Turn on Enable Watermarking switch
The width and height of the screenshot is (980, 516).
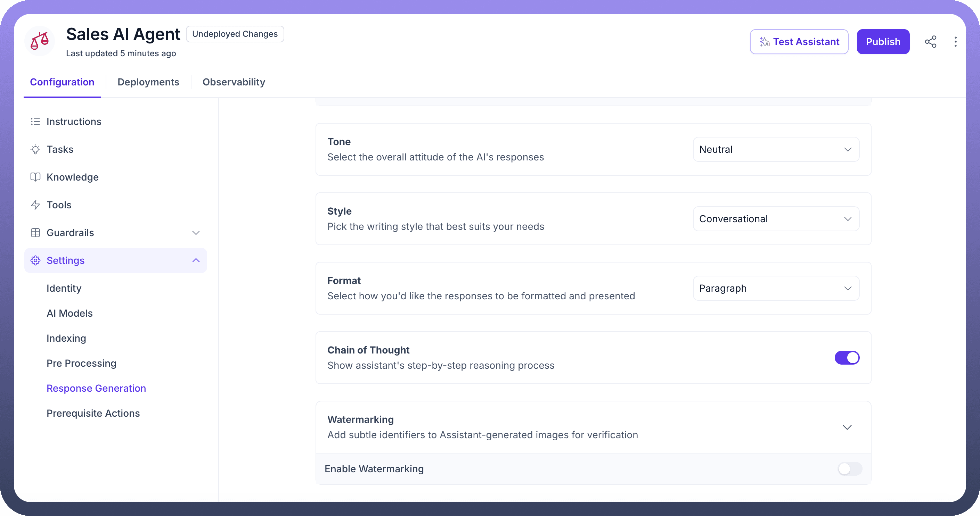pyautogui.click(x=850, y=469)
